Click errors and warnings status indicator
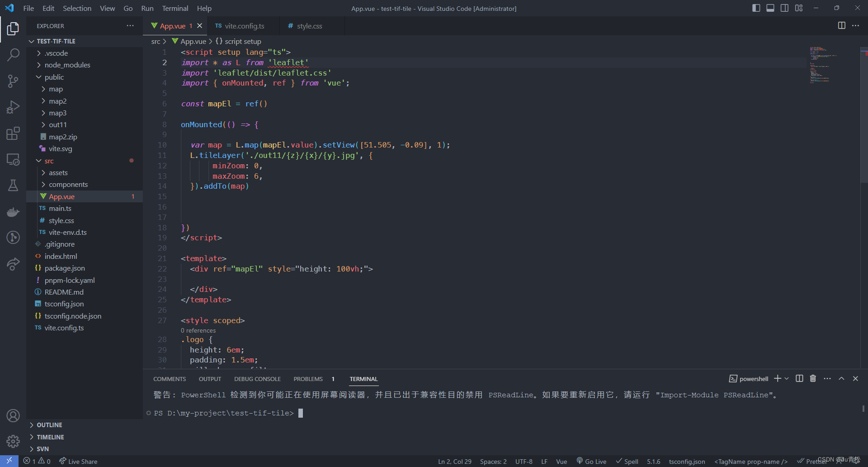Screen dimensions: 868x467 (37, 461)
